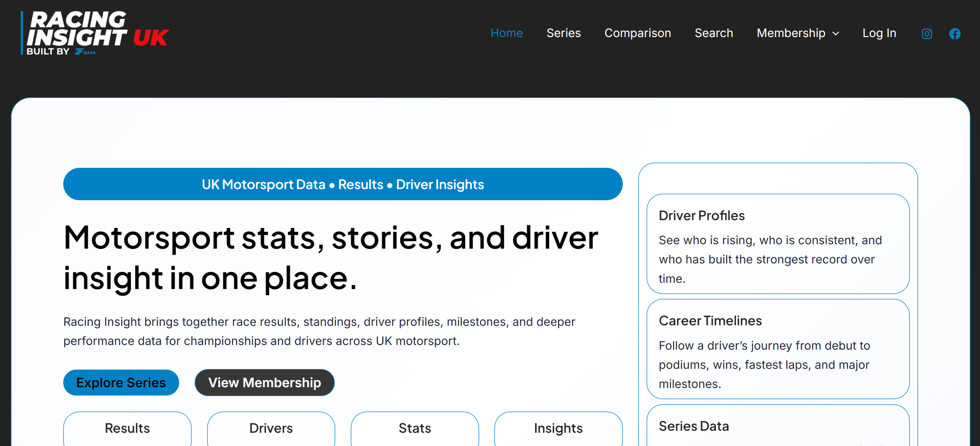Go to the Home menu item
This screenshot has width=980, height=446.
(506, 33)
